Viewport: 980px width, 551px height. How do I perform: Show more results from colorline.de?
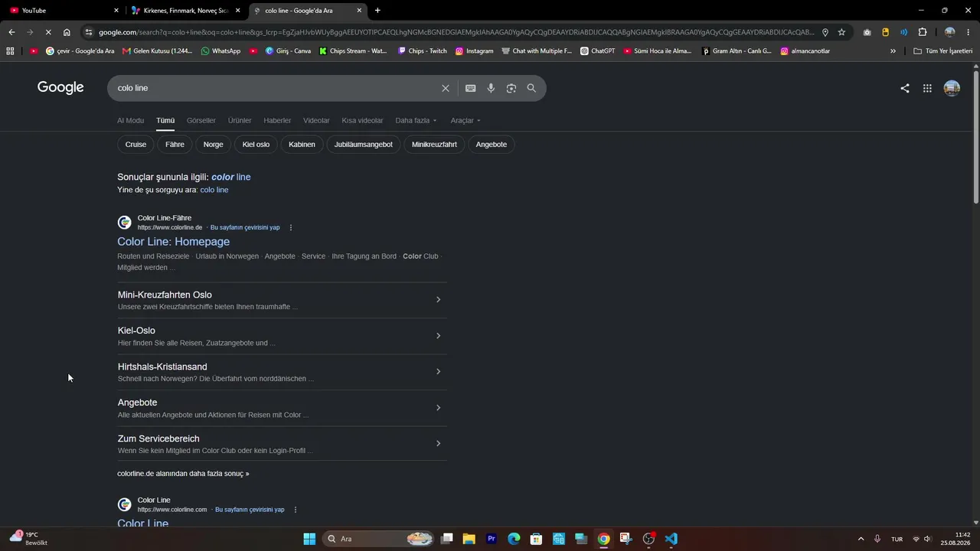(183, 474)
